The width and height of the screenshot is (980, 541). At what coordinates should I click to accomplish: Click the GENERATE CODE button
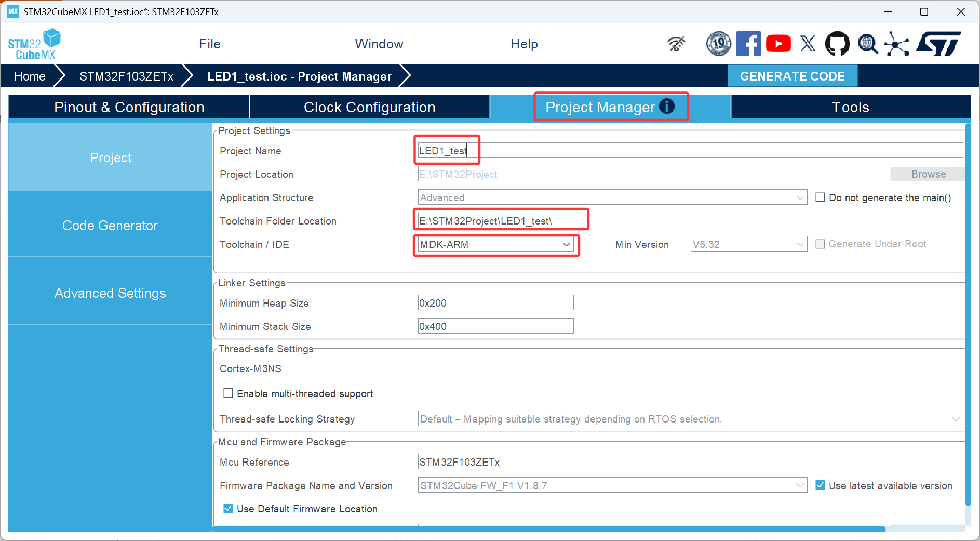coord(792,76)
